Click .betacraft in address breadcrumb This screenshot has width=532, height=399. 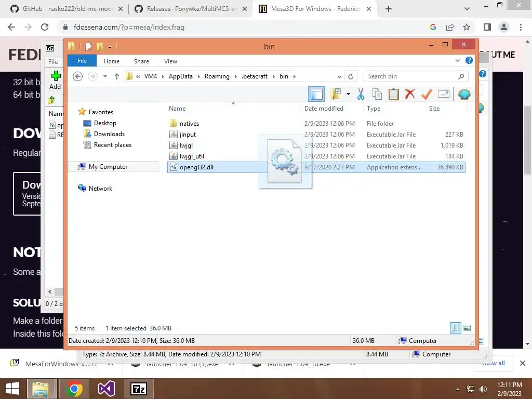pyautogui.click(x=255, y=76)
